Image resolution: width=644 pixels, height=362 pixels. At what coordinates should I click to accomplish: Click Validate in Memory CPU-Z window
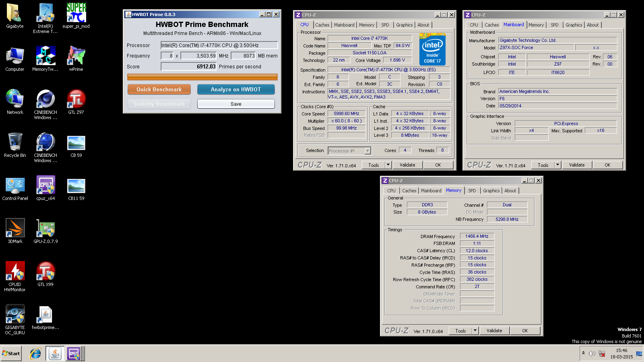[x=494, y=331]
